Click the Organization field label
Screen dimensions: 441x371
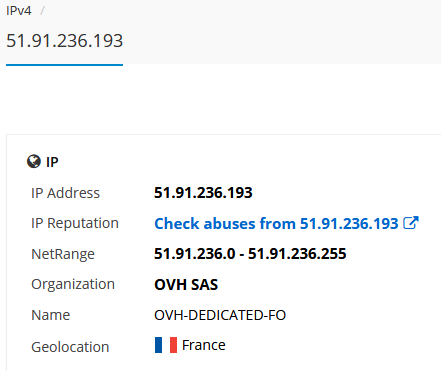coord(73,284)
